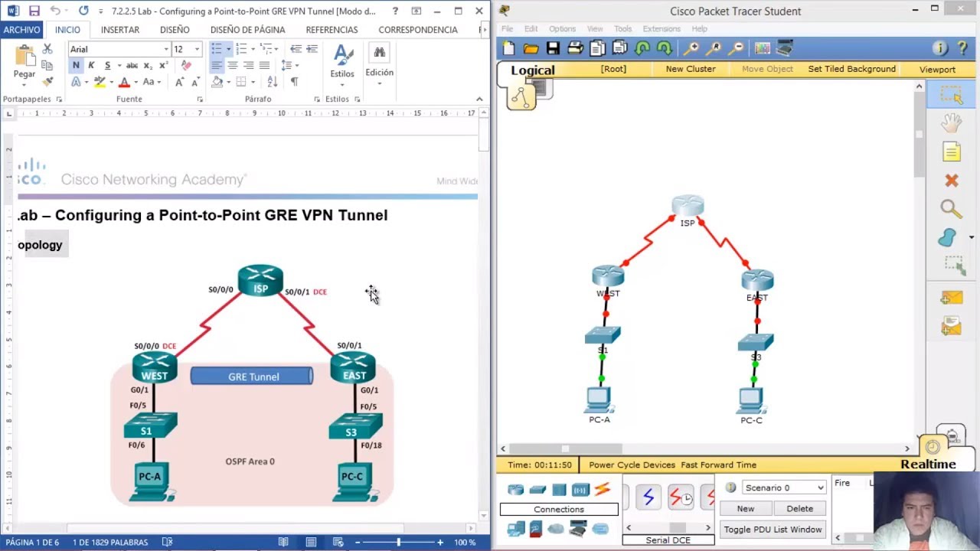The height and width of the screenshot is (551, 980).
Task: Apply yellow text highlight color
Action: [x=100, y=82]
